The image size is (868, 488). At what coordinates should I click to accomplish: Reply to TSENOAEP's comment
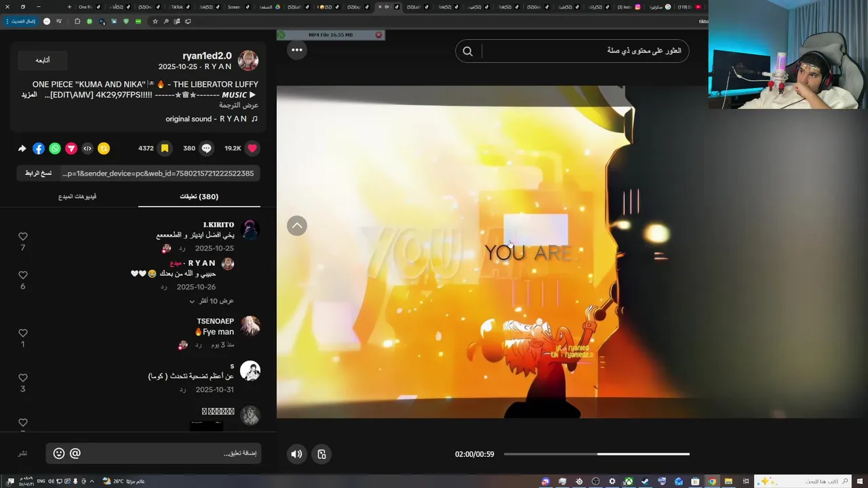[199, 345]
